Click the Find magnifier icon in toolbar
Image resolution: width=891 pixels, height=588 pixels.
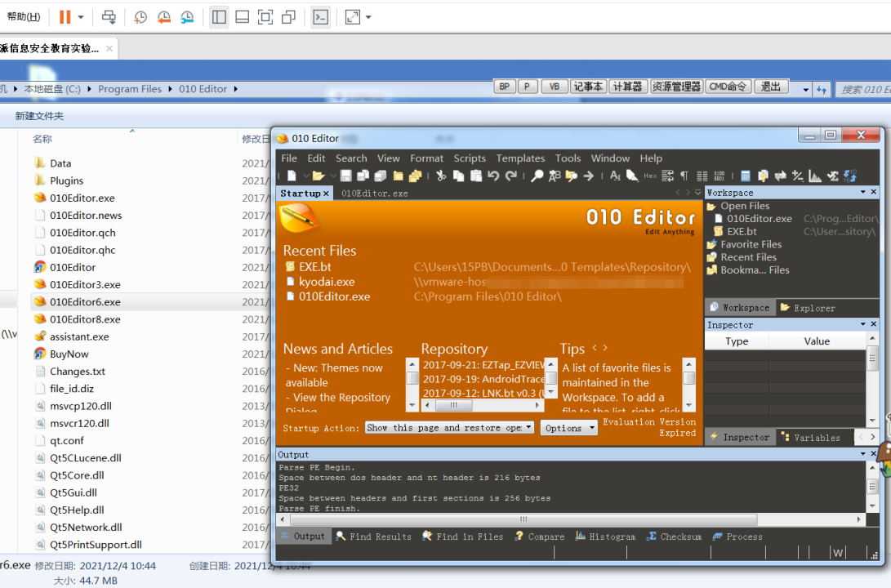[x=537, y=176]
